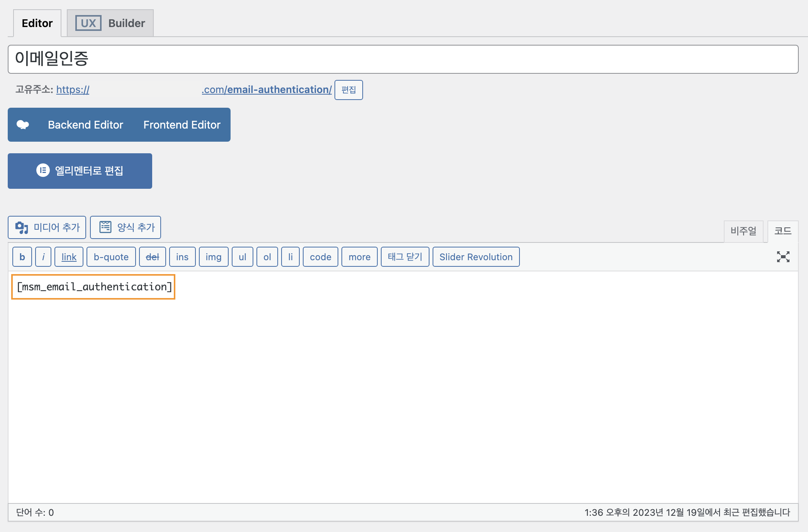Click the Elementor logo icon

[43, 170]
